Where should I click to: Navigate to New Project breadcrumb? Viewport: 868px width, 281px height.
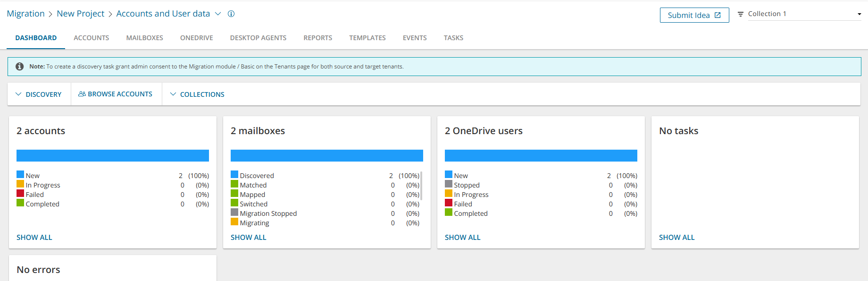[x=80, y=14]
